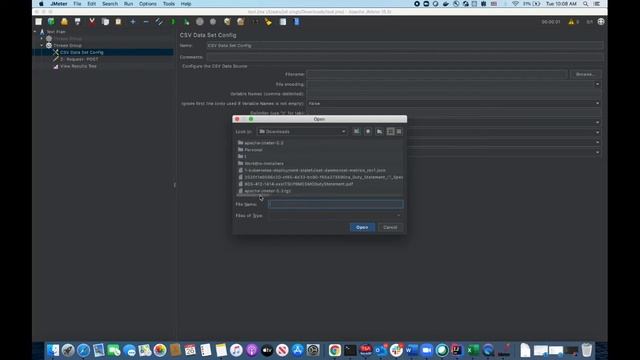Image resolution: width=640 pixels, height=360 pixels.
Task: Click the Stop test toolbar icon
Action: pyautogui.click(x=200, y=22)
